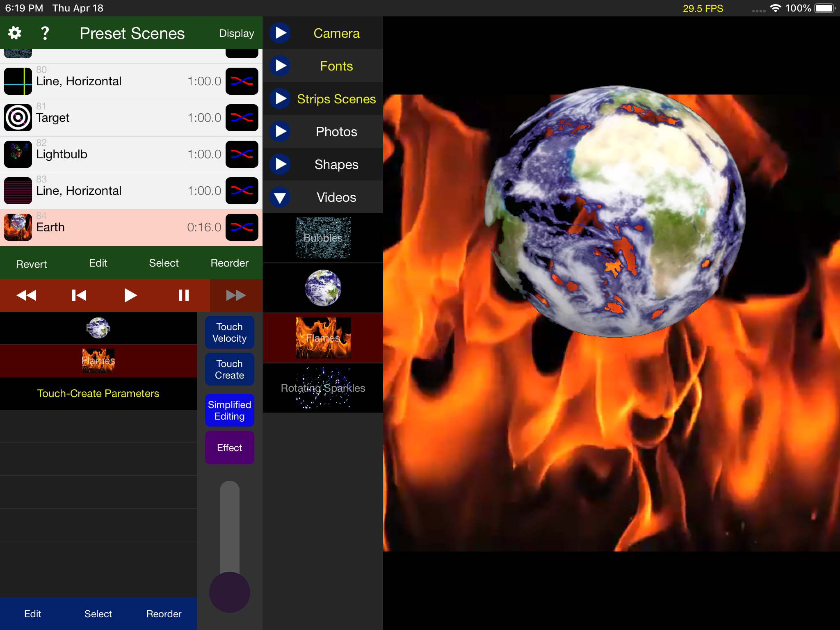Viewport: 840px width, 630px height.
Task: Click Reorder in the green scenes toolbar
Action: click(x=229, y=263)
